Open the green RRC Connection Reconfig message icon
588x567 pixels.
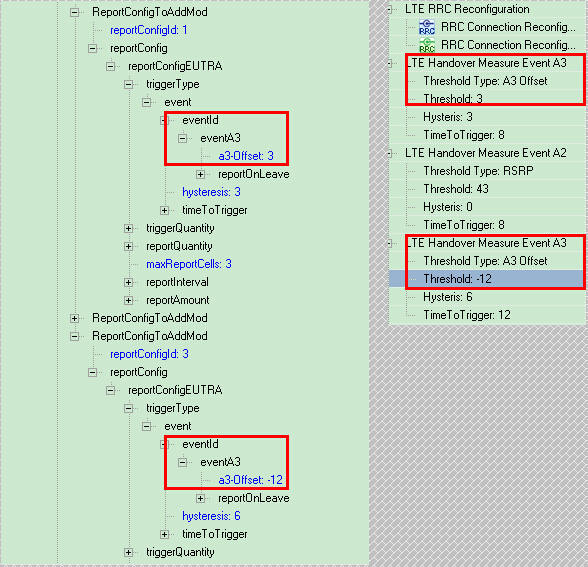coord(427,45)
